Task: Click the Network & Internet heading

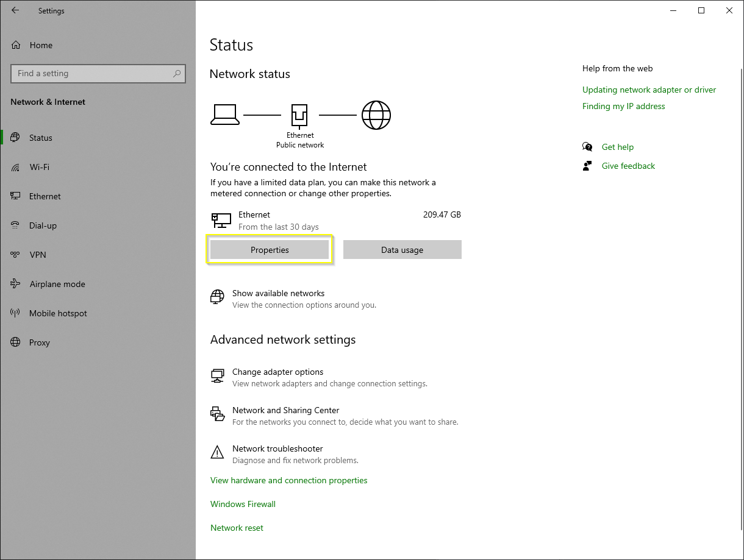Action: [48, 102]
